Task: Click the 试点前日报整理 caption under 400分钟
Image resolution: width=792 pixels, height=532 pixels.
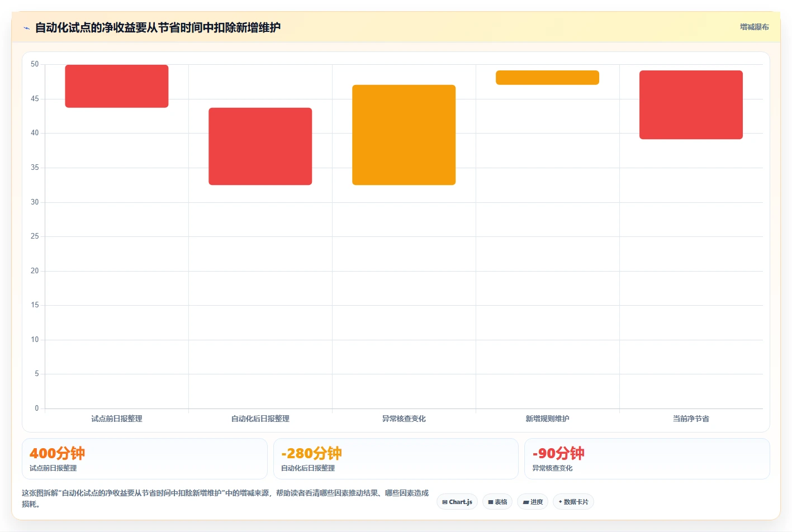Action: (53, 468)
